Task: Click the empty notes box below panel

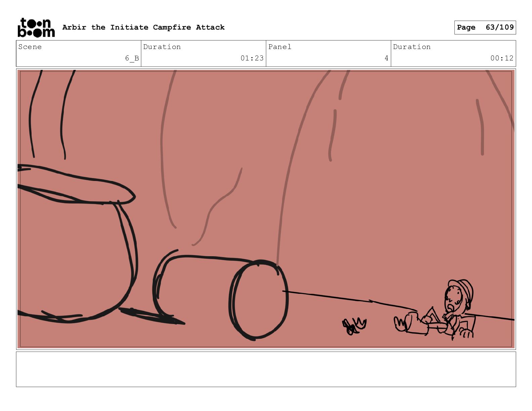Action: (266, 369)
